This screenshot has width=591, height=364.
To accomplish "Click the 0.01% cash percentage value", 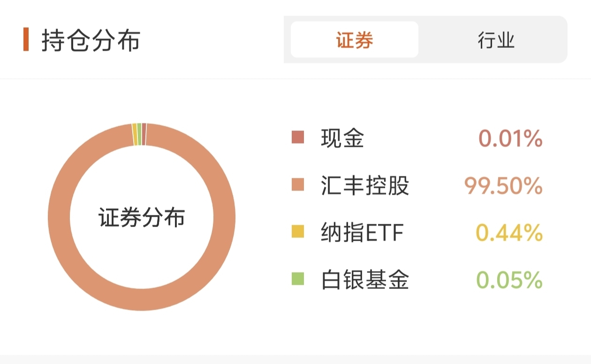I will click(x=510, y=139).
